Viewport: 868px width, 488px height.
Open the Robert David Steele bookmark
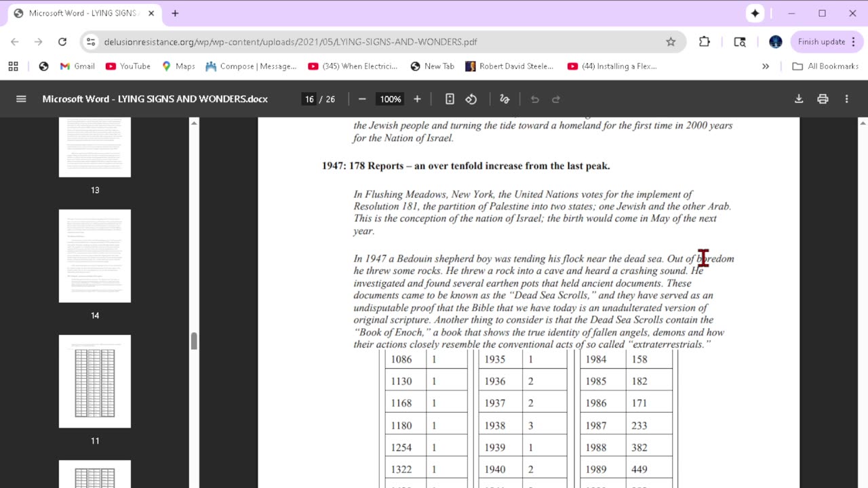510,66
